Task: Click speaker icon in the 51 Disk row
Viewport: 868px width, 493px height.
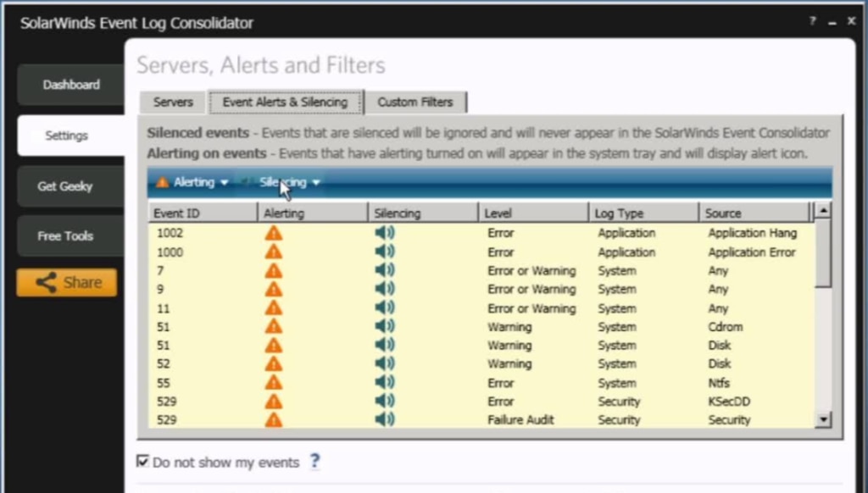Action: tap(385, 345)
